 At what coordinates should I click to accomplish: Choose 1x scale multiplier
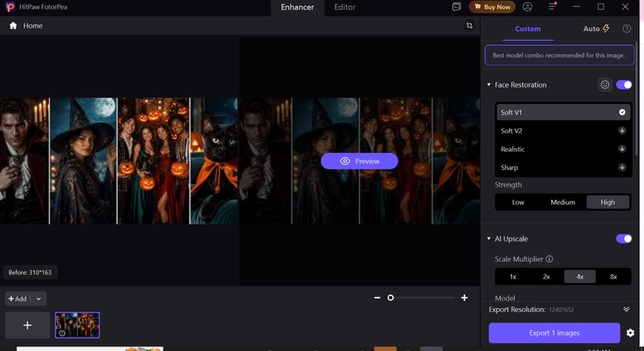[x=513, y=277]
